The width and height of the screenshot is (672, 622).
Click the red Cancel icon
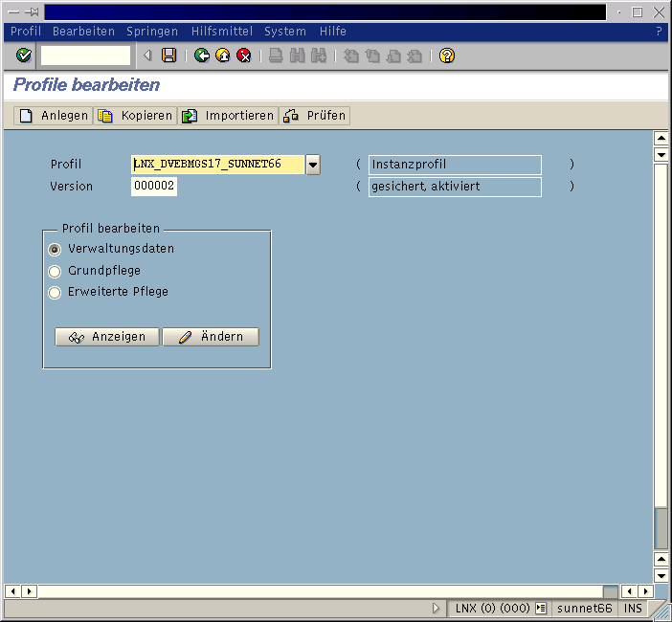pos(244,56)
